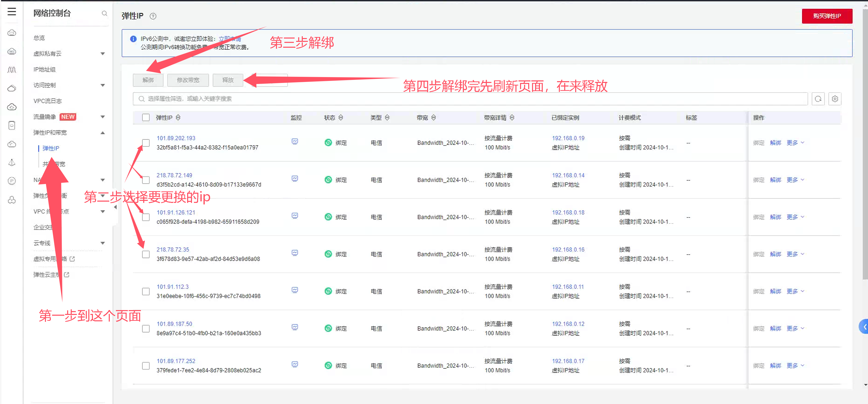Open 总览 in the sidebar
868x404 pixels.
tap(39, 38)
